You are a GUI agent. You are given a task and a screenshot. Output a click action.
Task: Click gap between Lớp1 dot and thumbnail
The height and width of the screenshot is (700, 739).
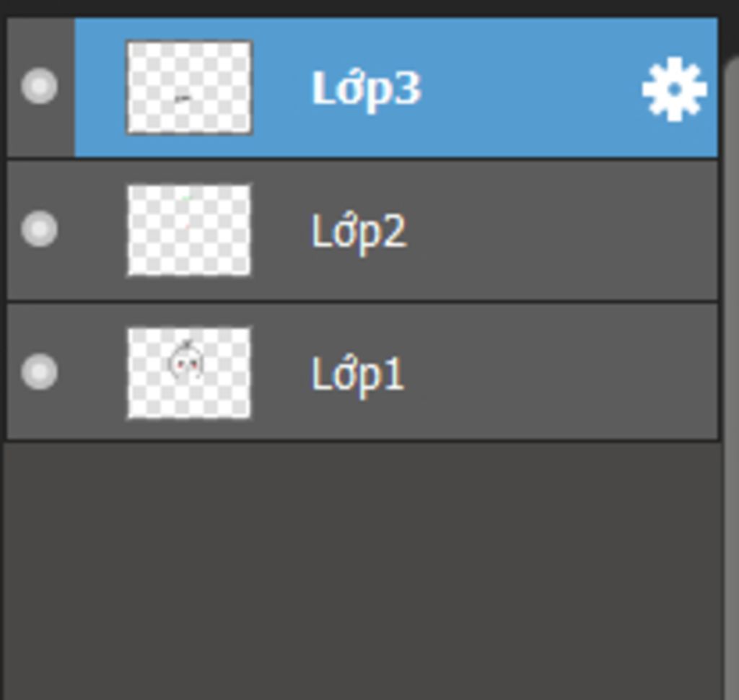92,372
